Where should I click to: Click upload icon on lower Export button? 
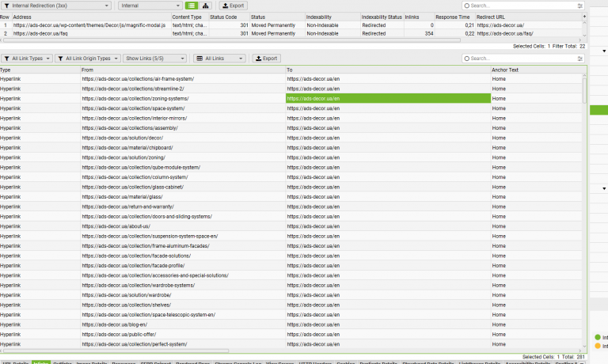tap(259, 59)
